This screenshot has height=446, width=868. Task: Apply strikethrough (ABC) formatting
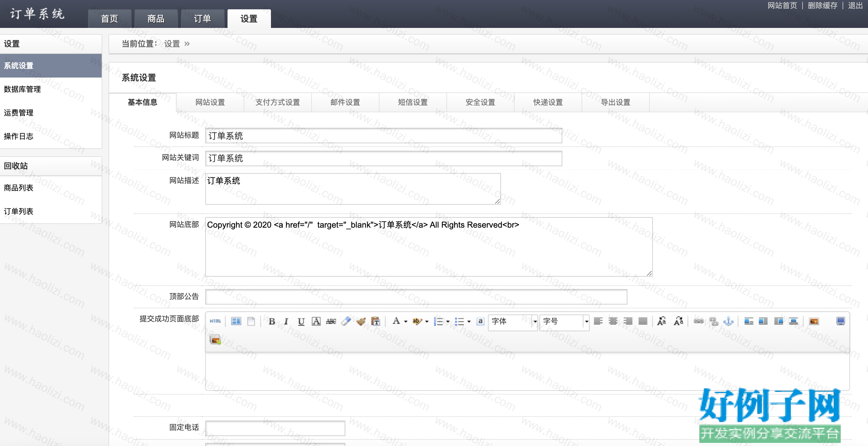tap(331, 321)
